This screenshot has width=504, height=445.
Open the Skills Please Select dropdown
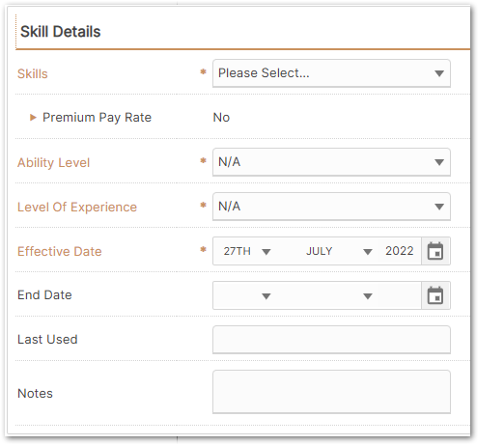pyautogui.click(x=331, y=73)
